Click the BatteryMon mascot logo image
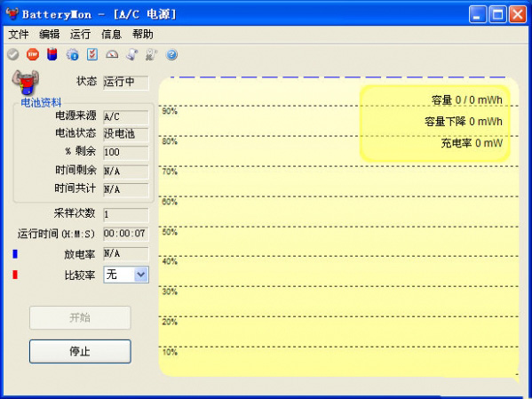The height and width of the screenshot is (399, 532). pos(26,83)
